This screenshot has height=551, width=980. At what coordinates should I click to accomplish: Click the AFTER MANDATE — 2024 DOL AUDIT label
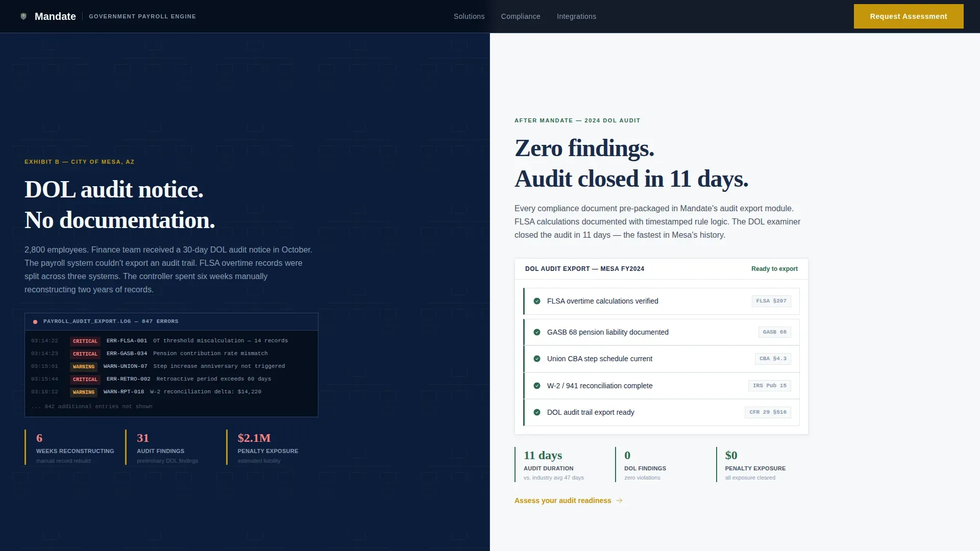pos(577,120)
